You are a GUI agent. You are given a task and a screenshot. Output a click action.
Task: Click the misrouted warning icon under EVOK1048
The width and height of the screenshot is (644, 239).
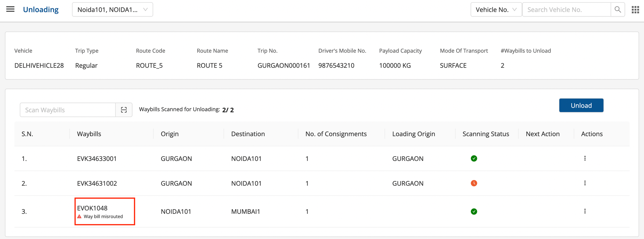79,217
